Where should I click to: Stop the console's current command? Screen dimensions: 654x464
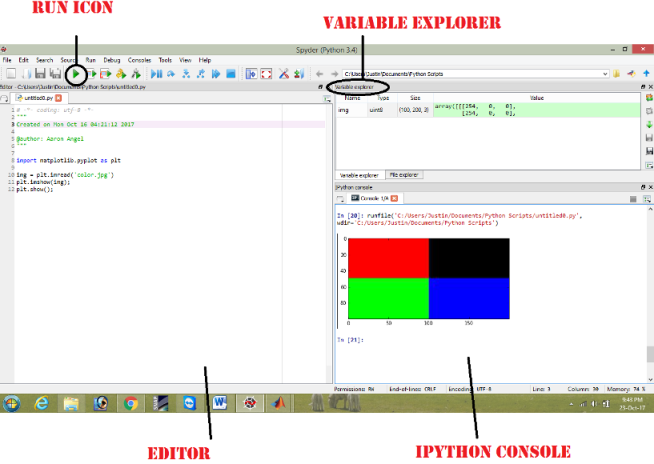(x=633, y=199)
